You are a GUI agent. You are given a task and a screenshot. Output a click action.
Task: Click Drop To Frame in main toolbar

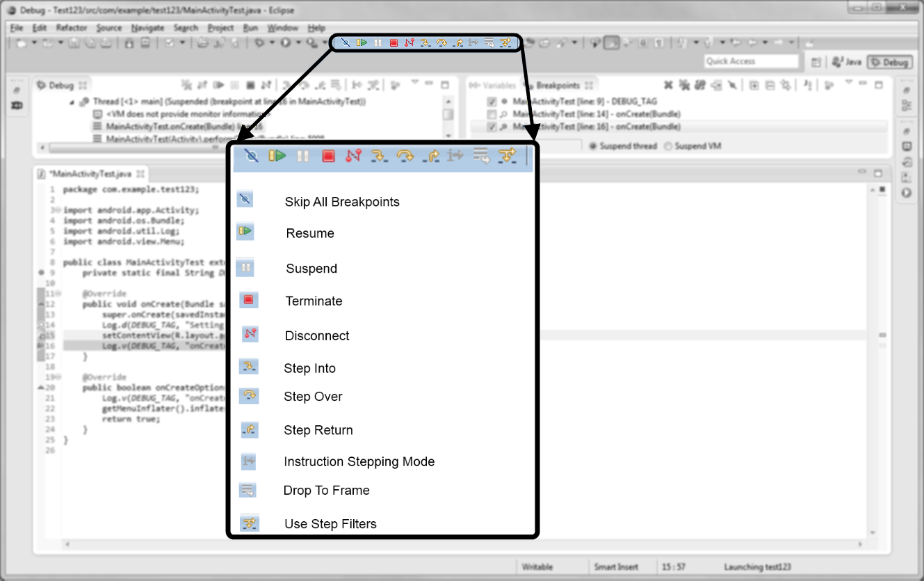tap(489, 43)
